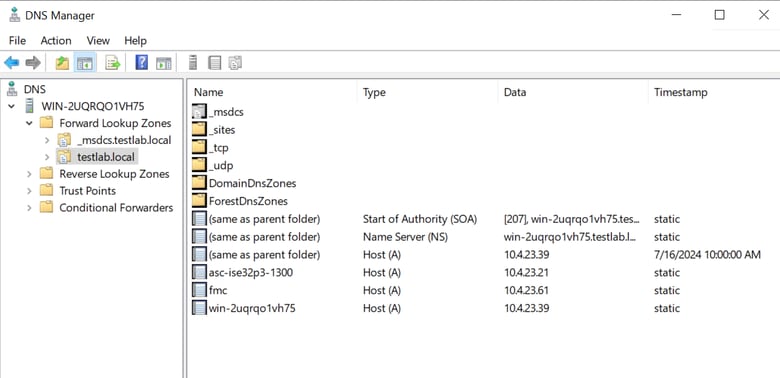The height and width of the screenshot is (378, 780).
Task: Select the Start of Authority (SOA) record
Action: (x=419, y=219)
